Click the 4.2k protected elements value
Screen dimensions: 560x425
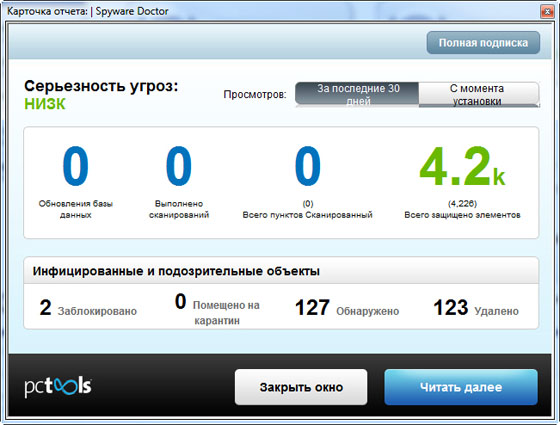point(462,166)
